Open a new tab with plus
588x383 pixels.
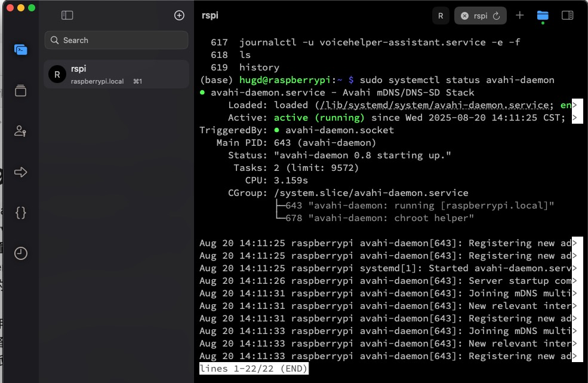(520, 16)
